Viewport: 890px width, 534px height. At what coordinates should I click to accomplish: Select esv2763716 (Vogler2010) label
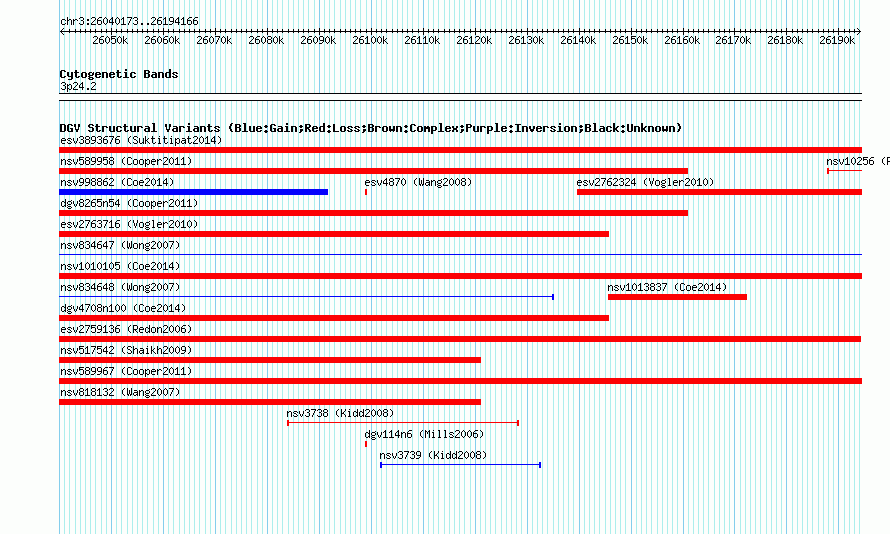129,224
